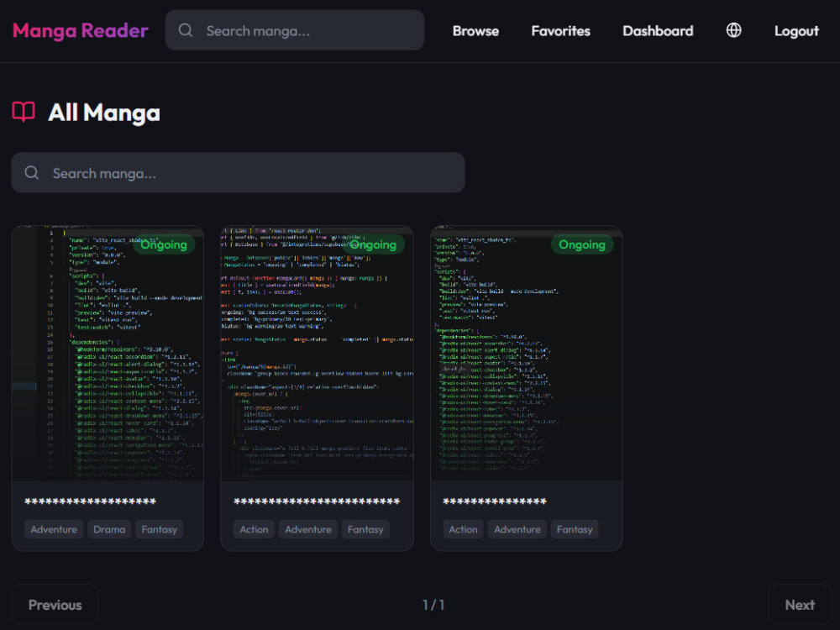Focus the top navbar Search manga field
Screen dimensions: 840x630
point(295,30)
